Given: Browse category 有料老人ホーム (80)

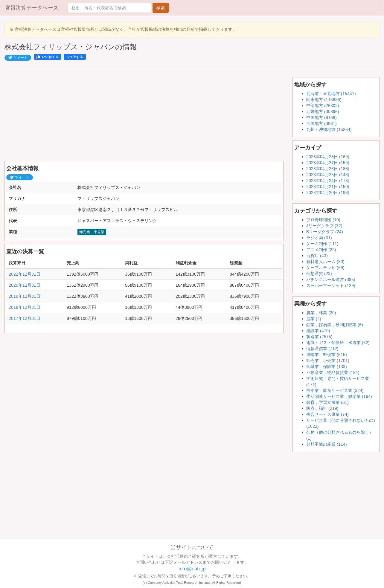Looking at the screenshot, I should pyautogui.click(x=325, y=262).
